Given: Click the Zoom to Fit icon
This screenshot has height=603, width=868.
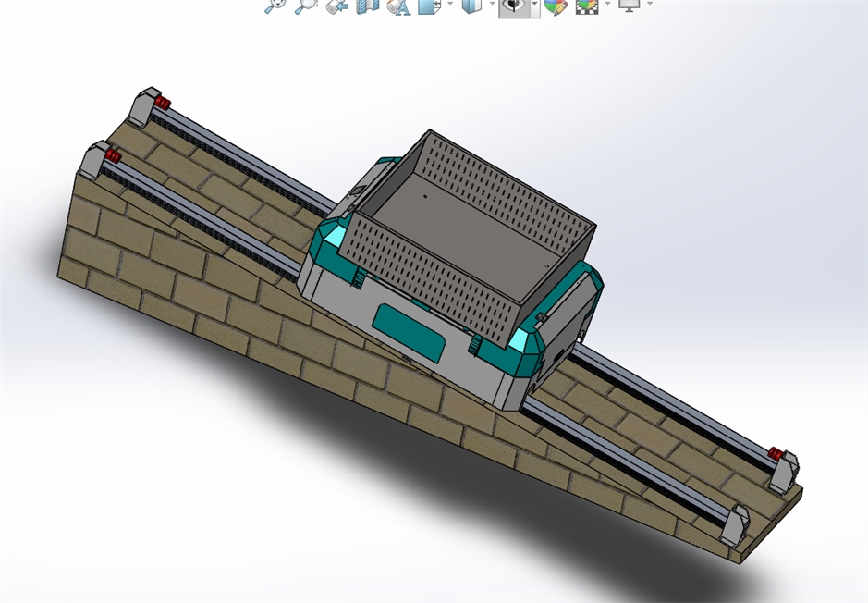Looking at the screenshot, I should click(x=275, y=6).
